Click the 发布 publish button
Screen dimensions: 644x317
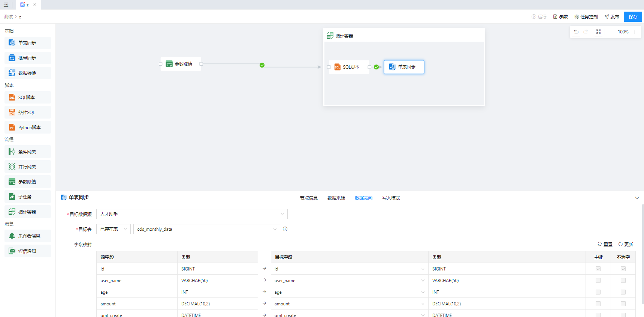tap(612, 17)
